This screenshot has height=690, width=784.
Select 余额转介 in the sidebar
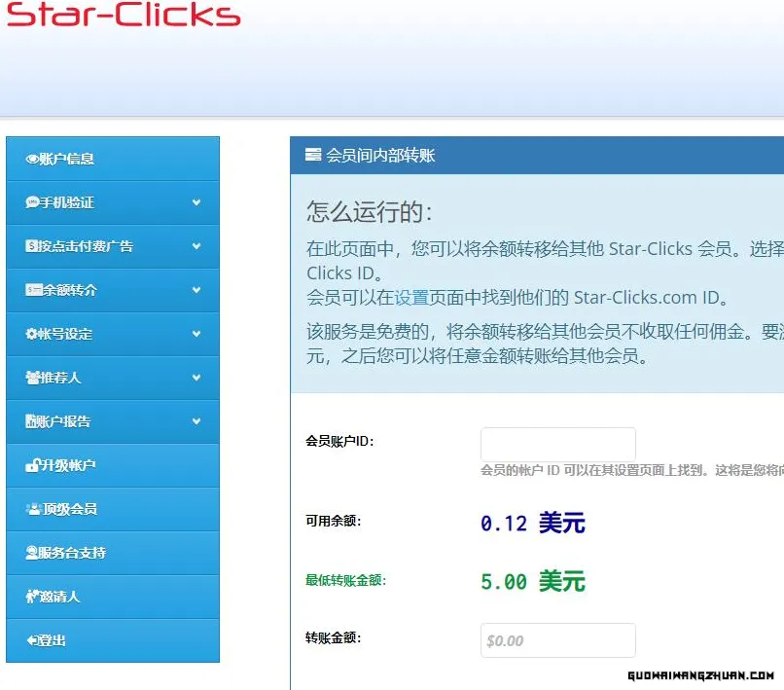click(113, 290)
